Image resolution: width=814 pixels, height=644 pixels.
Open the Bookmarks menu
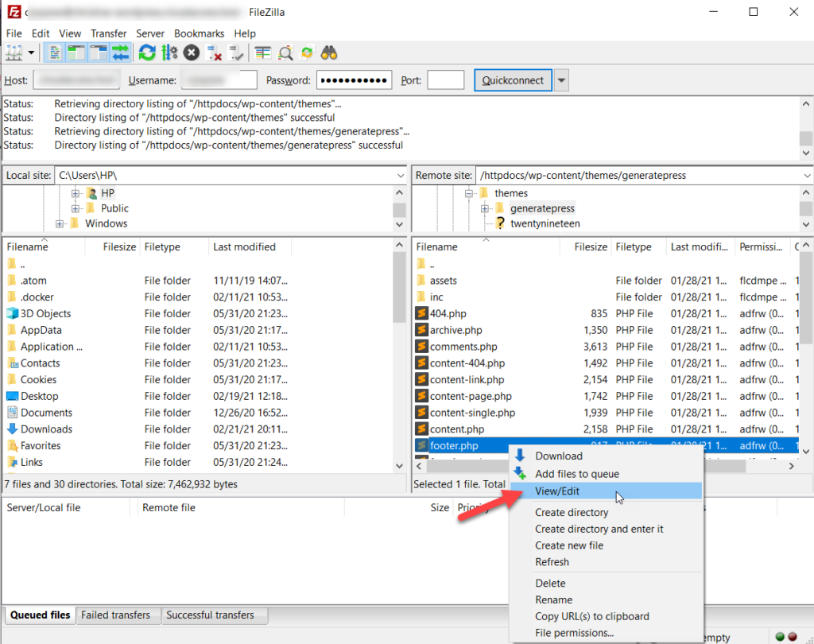pos(199,33)
